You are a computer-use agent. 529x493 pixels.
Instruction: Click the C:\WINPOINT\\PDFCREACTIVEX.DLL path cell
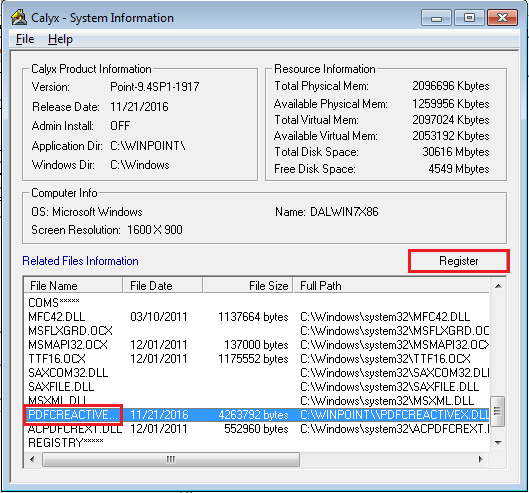[394, 415]
